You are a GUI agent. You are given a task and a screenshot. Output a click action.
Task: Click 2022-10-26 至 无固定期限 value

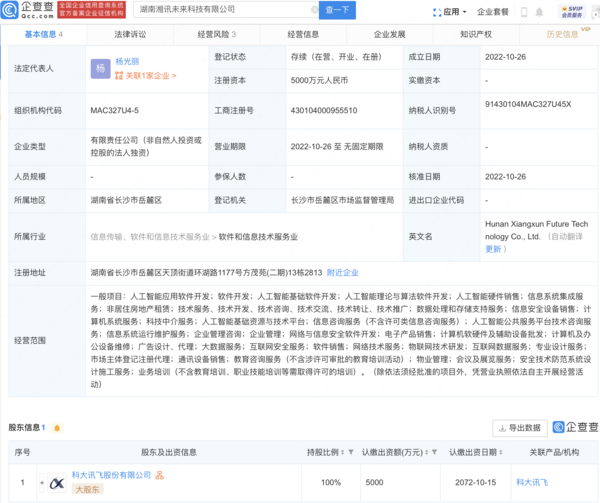click(x=337, y=147)
